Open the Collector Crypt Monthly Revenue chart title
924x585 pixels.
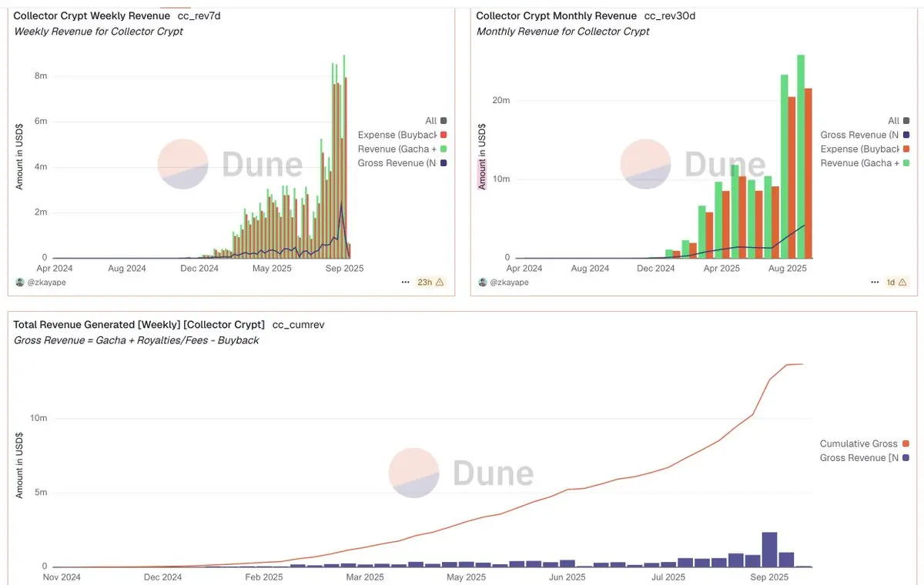[557, 16]
